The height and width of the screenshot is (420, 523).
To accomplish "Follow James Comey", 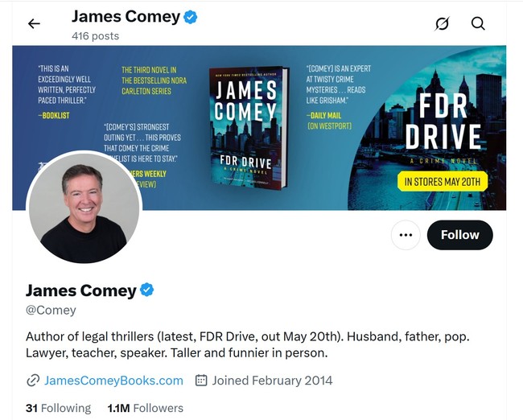I will pyautogui.click(x=460, y=235).
